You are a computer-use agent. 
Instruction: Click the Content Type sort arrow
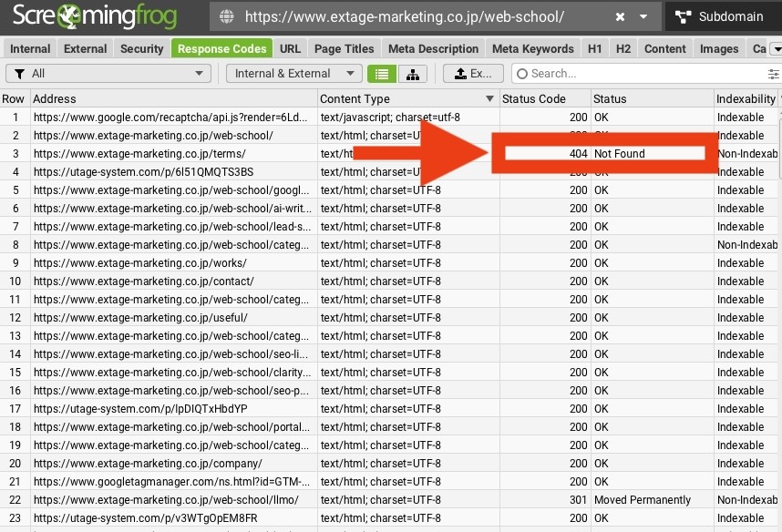pos(489,98)
